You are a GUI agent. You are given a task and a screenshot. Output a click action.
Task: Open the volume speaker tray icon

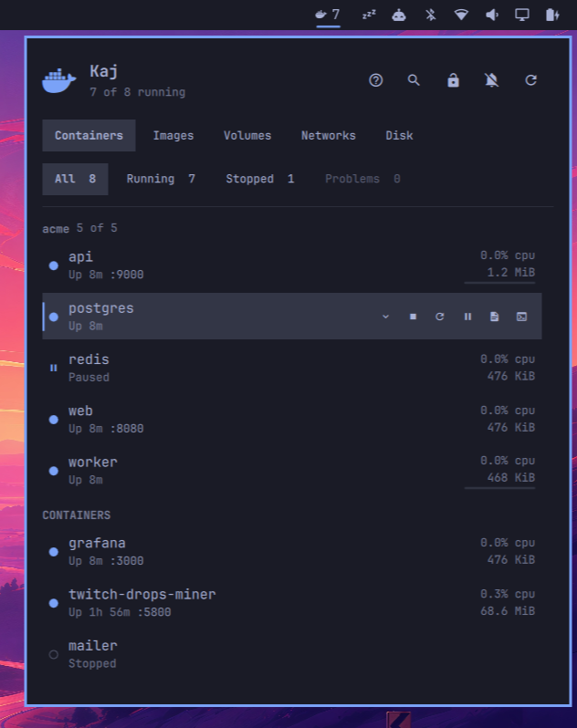(491, 15)
